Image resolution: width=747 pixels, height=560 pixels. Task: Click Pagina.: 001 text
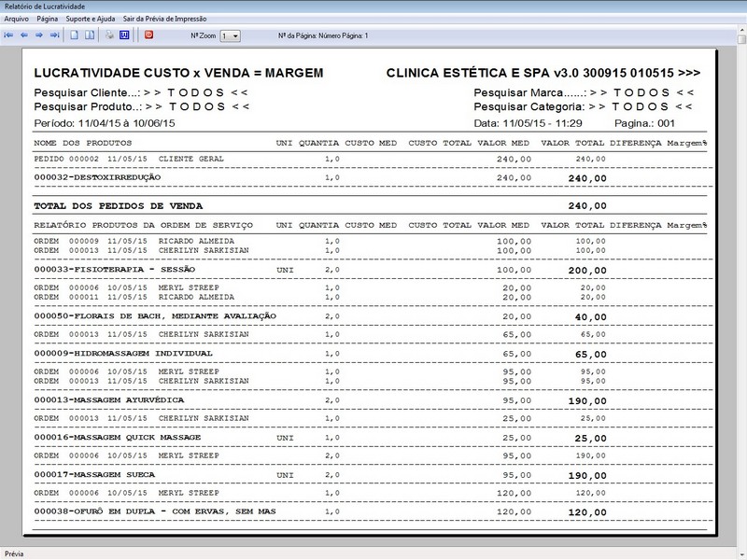(x=644, y=123)
